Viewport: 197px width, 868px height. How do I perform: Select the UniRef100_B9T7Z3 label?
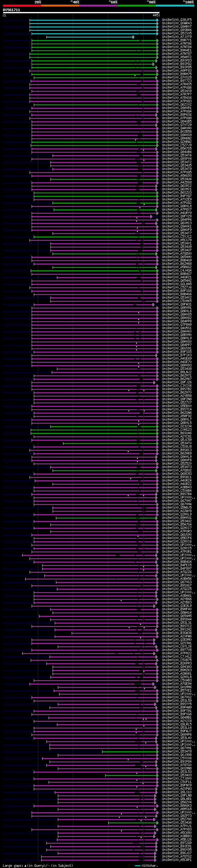click(177, 81)
